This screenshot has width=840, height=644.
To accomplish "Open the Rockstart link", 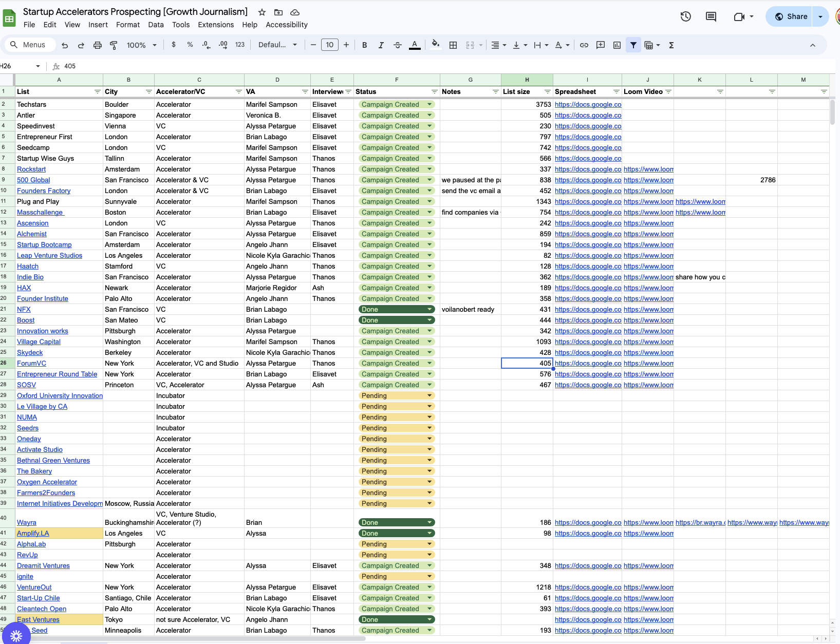I will (x=31, y=169).
